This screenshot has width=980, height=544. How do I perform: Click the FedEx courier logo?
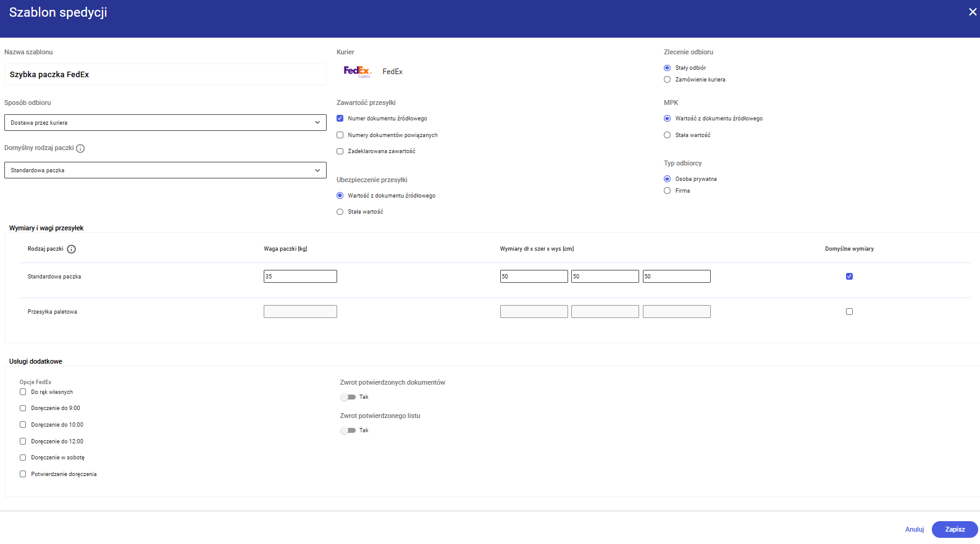coord(358,72)
